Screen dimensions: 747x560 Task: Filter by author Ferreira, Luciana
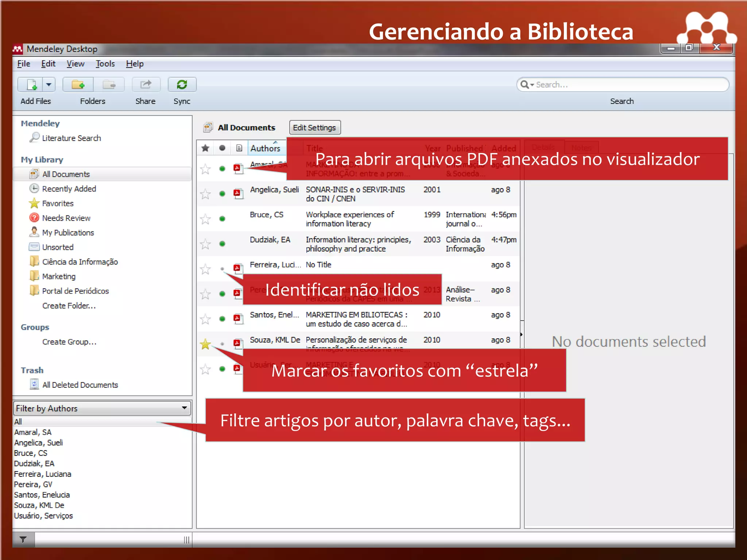coord(43,474)
